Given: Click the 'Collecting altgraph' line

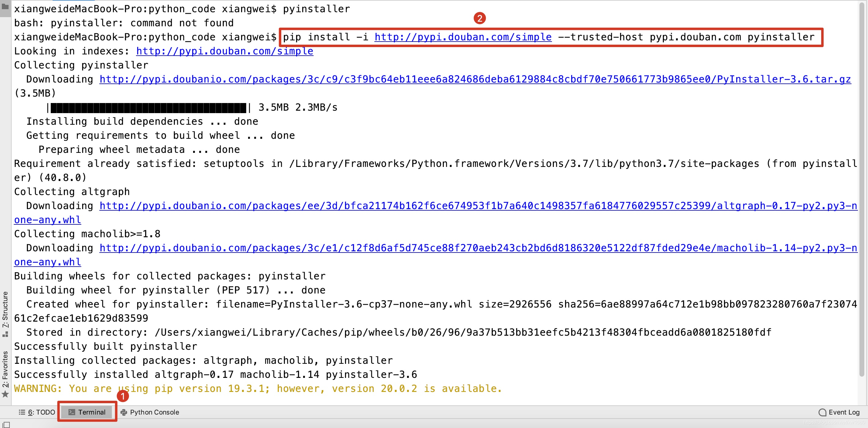Looking at the screenshot, I should pyautogui.click(x=72, y=192).
